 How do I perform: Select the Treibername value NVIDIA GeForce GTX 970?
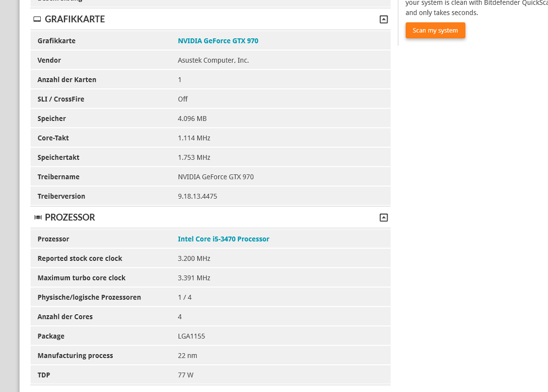coord(216,177)
